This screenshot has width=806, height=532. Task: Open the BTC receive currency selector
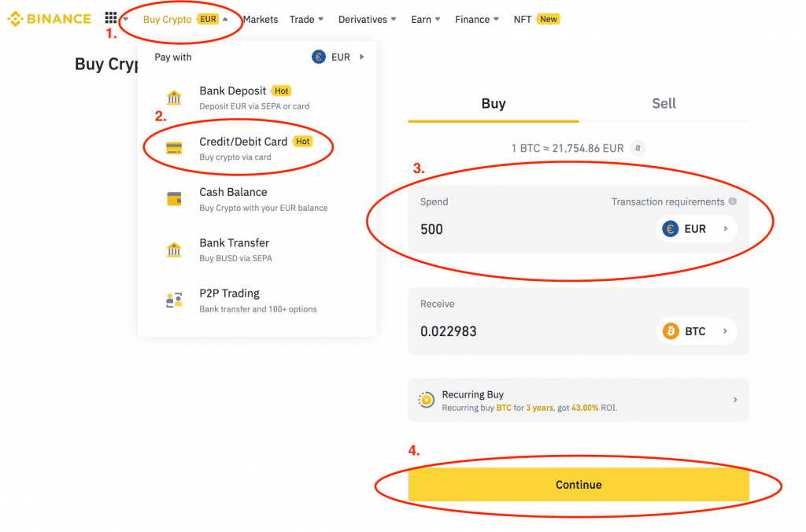(696, 331)
